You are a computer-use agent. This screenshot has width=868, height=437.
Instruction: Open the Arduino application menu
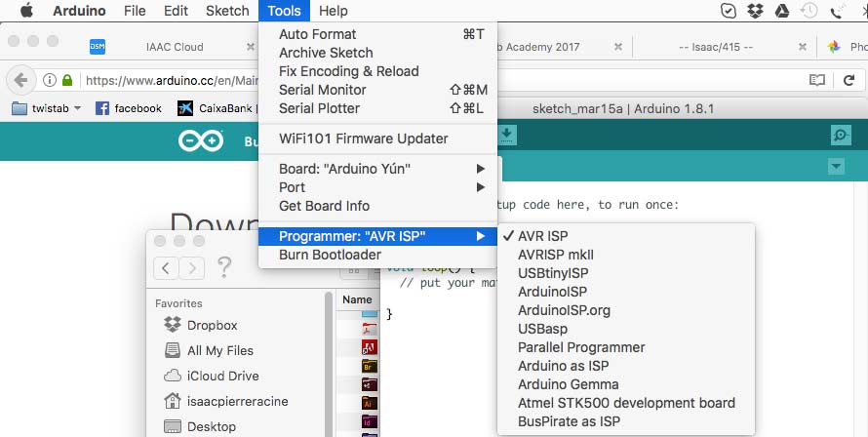79,11
